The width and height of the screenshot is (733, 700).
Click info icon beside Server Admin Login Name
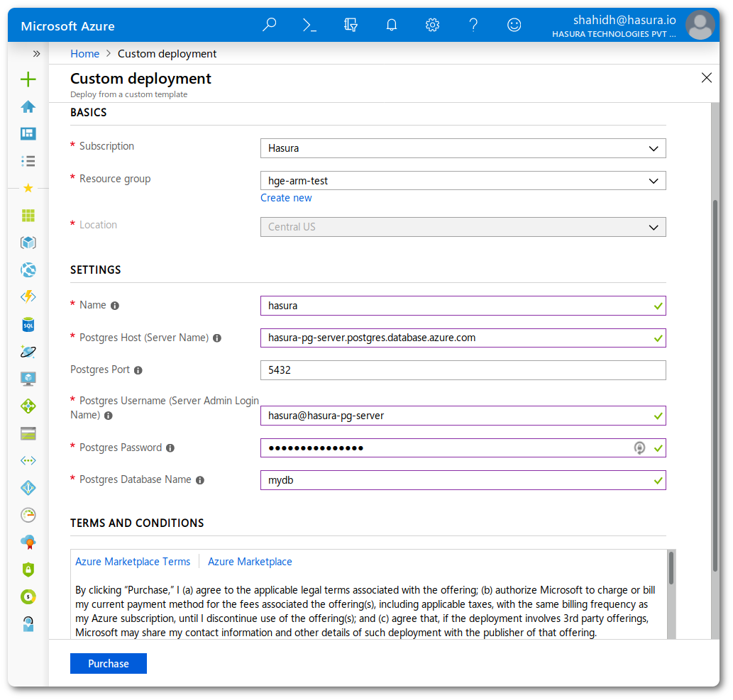(109, 416)
